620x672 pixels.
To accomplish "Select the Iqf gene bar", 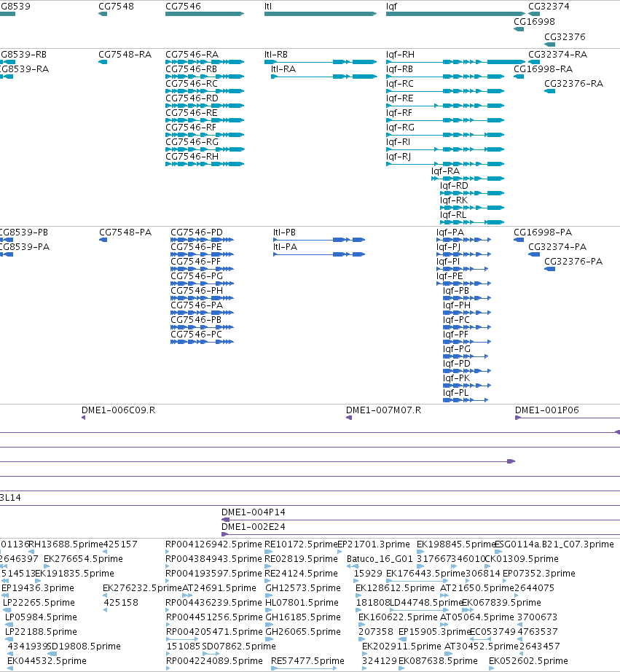I will pos(455,14).
